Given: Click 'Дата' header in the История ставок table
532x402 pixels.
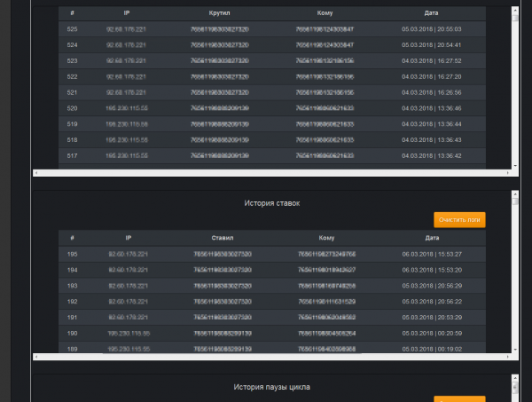Looking at the screenshot, I should [431, 238].
